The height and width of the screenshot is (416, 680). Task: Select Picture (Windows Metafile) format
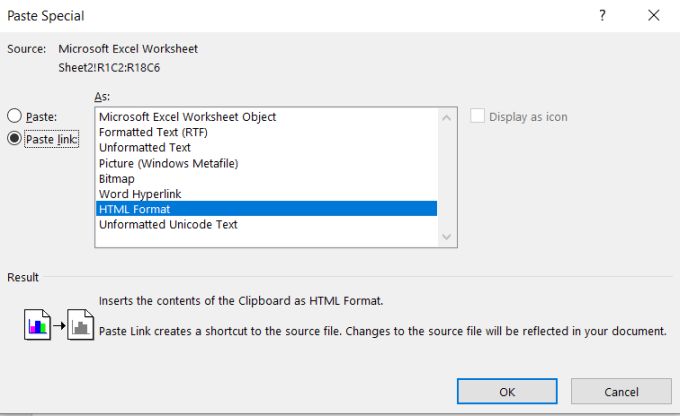169,163
